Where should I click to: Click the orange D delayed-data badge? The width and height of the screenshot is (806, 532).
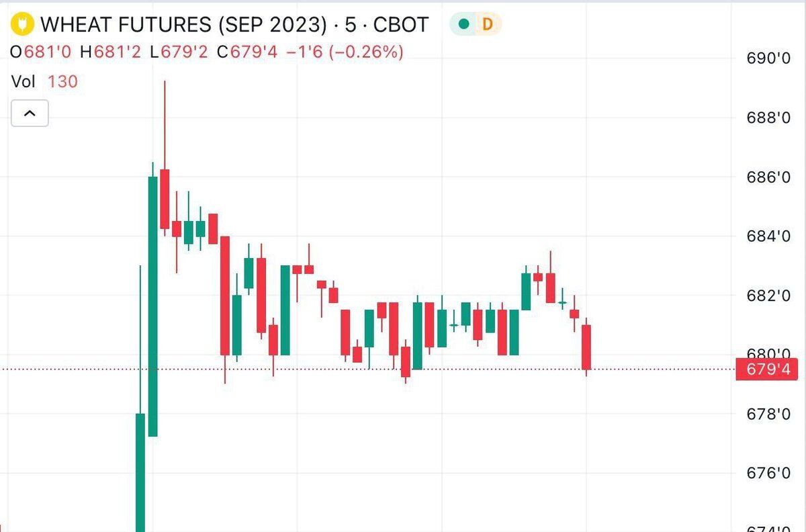pos(488,24)
